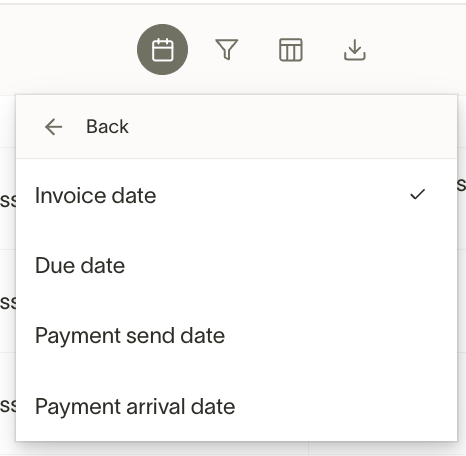Click the checkmark next to Invoice date
The width and height of the screenshot is (466, 456).
click(418, 194)
